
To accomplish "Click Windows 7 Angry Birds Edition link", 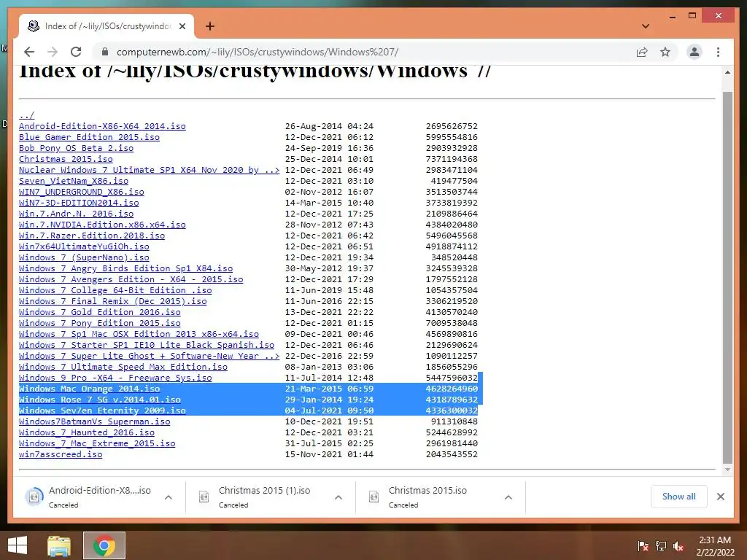I will (x=125, y=268).
